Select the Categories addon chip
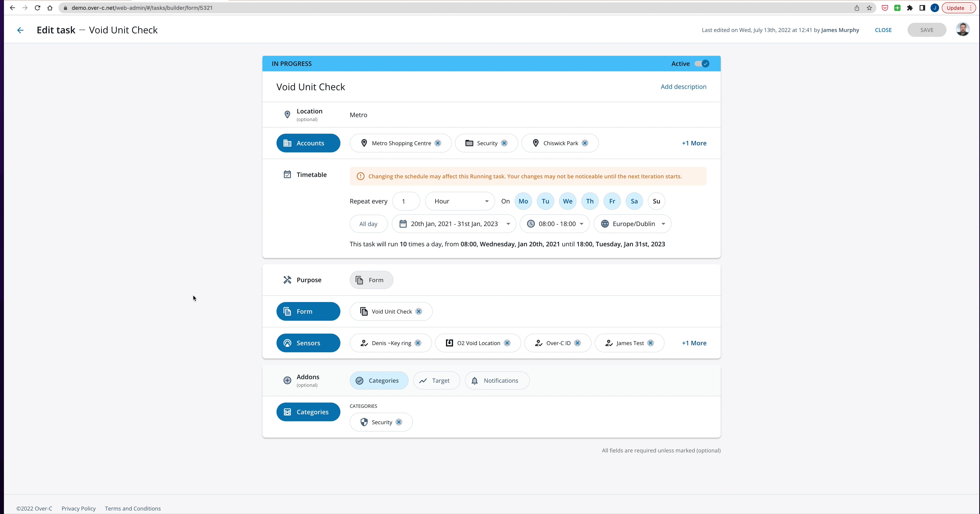Image resolution: width=980 pixels, height=514 pixels. point(379,380)
